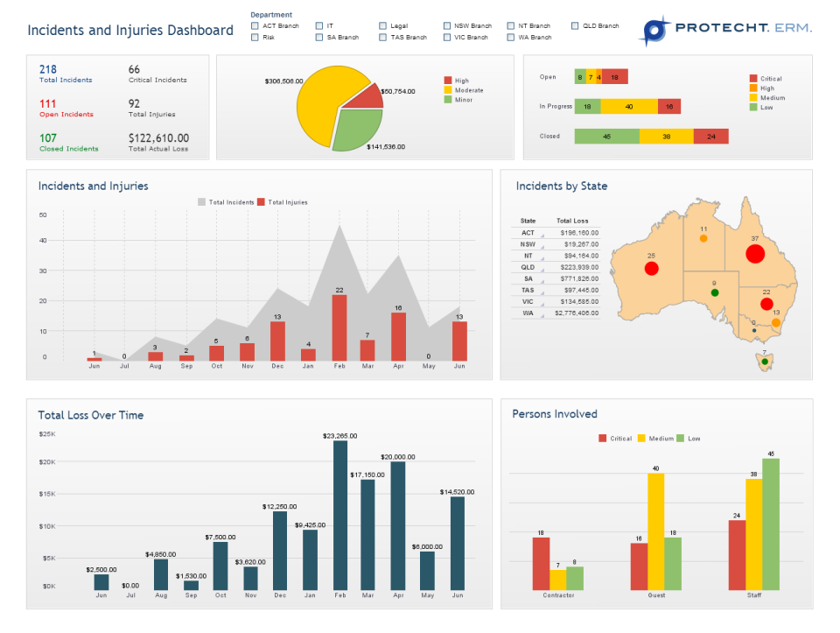Click the 111 Open Incidents figure
Screen dimensions: 840x633
click(47, 103)
